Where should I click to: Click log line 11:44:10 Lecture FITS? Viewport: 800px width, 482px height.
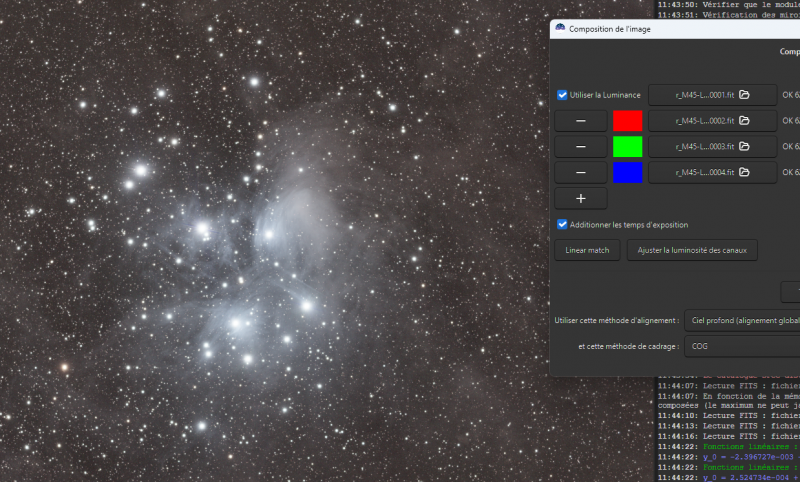[729, 416]
